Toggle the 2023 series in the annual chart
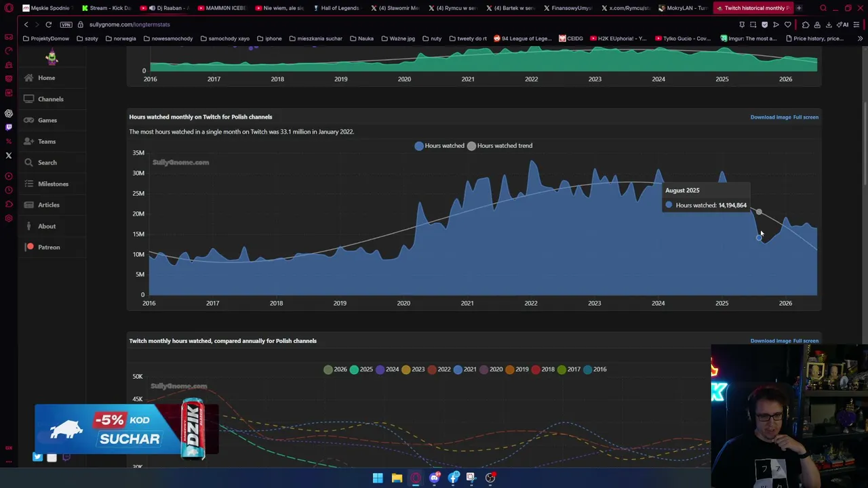This screenshot has width=868, height=488. pyautogui.click(x=413, y=369)
